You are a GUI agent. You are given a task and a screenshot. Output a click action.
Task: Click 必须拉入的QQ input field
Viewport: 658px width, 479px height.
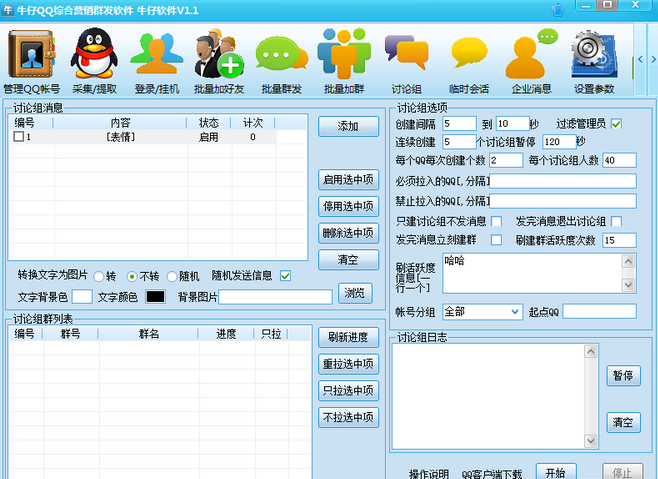pyautogui.click(x=563, y=181)
